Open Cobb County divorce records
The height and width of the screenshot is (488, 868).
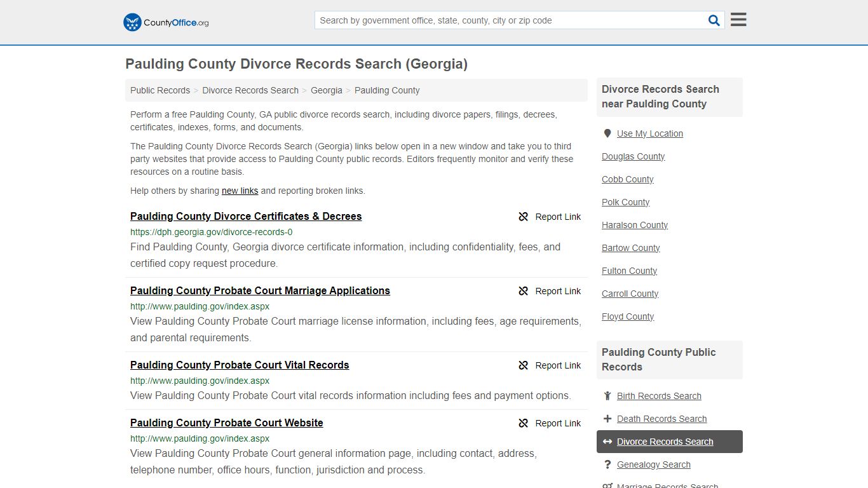click(x=628, y=179)
